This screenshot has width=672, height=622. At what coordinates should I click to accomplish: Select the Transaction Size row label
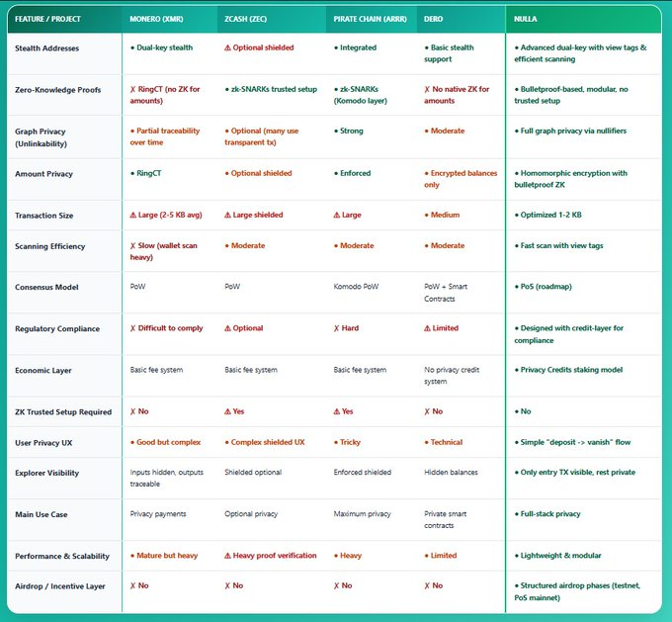44,216
